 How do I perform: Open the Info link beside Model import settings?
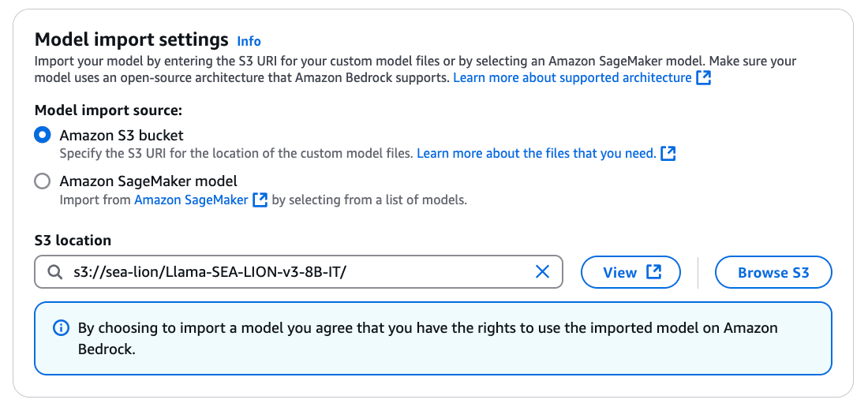[x=249, y=41]
